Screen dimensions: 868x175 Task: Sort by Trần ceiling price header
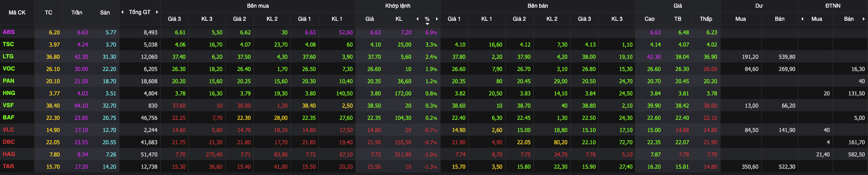pyautogui.click(x=77, y=13)
